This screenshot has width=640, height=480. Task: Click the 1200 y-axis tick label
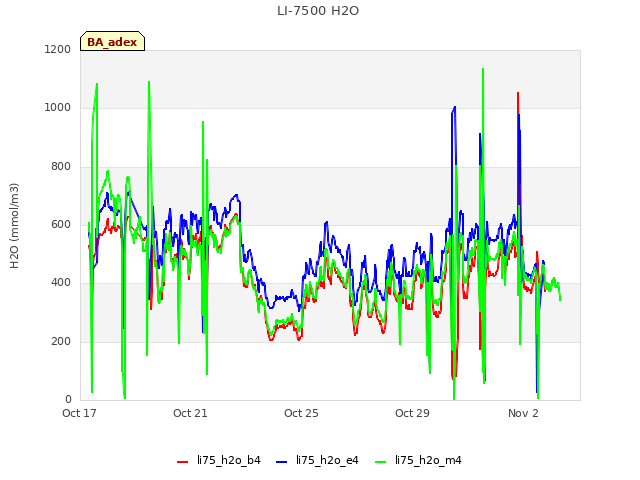tap(58, 49)
